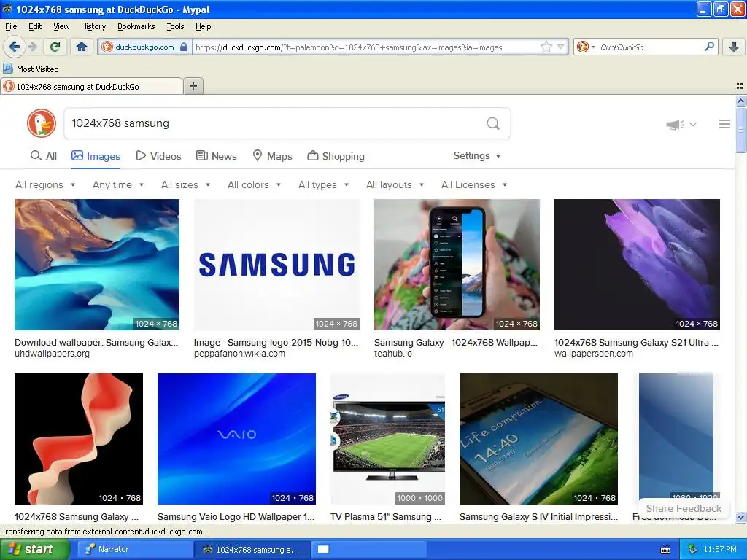Click the system tray network icon
Image resolution: width=747 pixels, height=560 pixels.
pos(692,549)
